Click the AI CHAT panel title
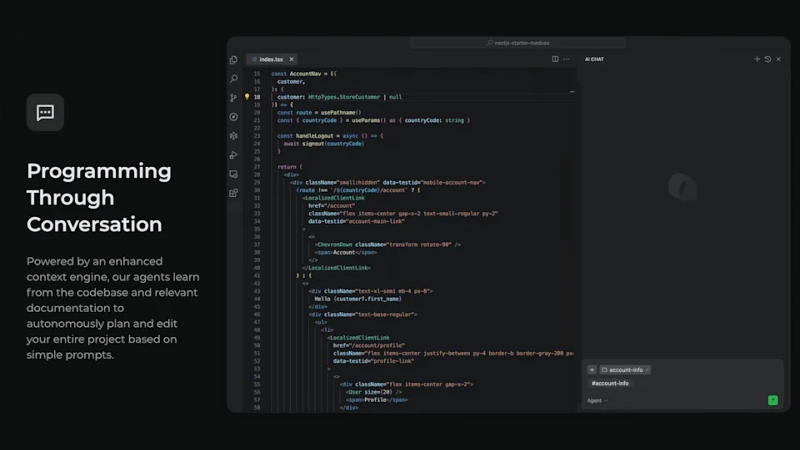800x450 pixels. tap(595, 59)
